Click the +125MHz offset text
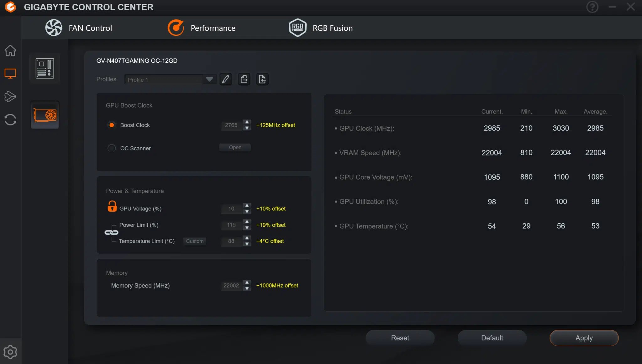The image size is (642, 364). 276,125
